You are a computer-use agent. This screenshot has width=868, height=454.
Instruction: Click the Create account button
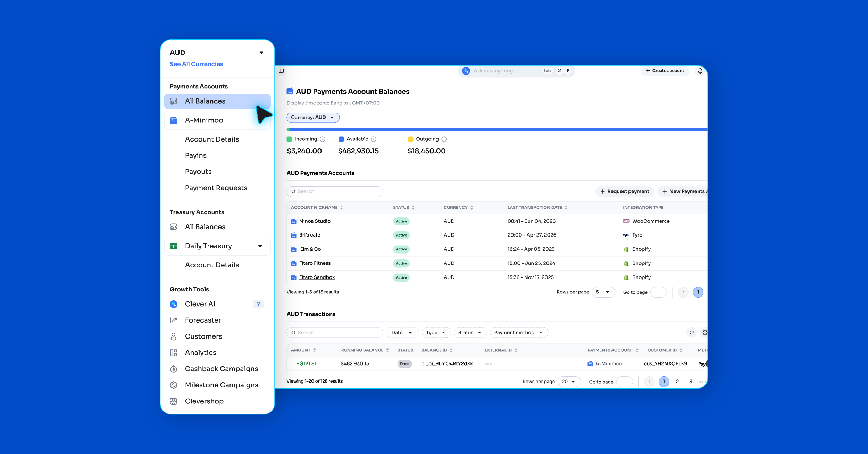pos(665,71)
